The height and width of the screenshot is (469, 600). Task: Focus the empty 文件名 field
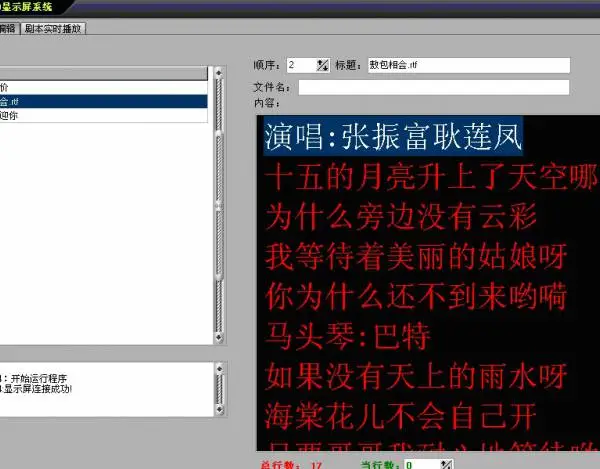point(434,87)
